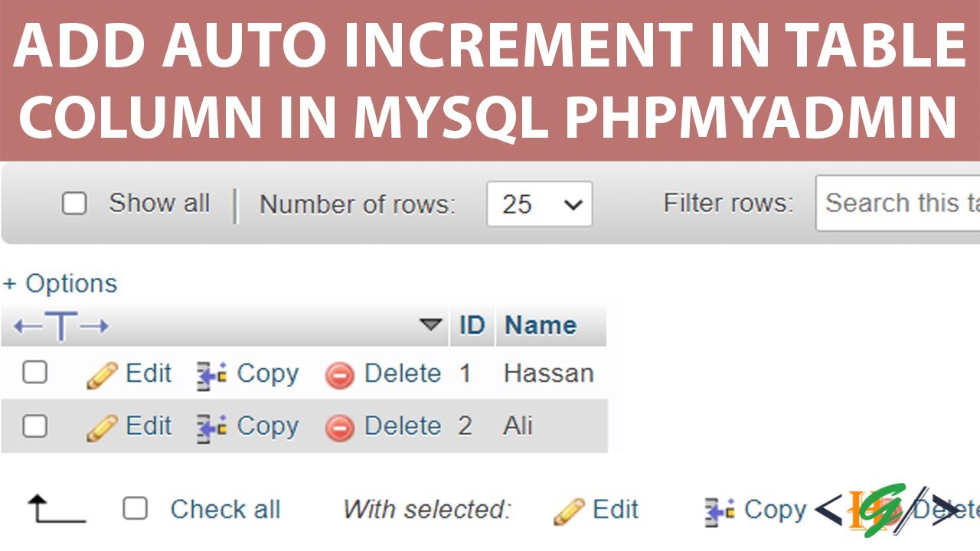Click the Copy icon in Ali's row
Viewport: 980px width, 551px height.
(212, 428)
